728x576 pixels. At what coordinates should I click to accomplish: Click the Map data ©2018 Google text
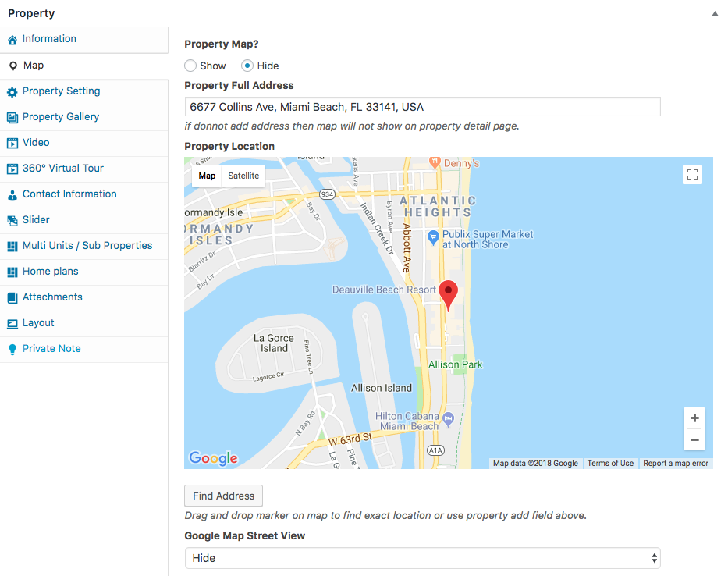click(x=535, y=463)
